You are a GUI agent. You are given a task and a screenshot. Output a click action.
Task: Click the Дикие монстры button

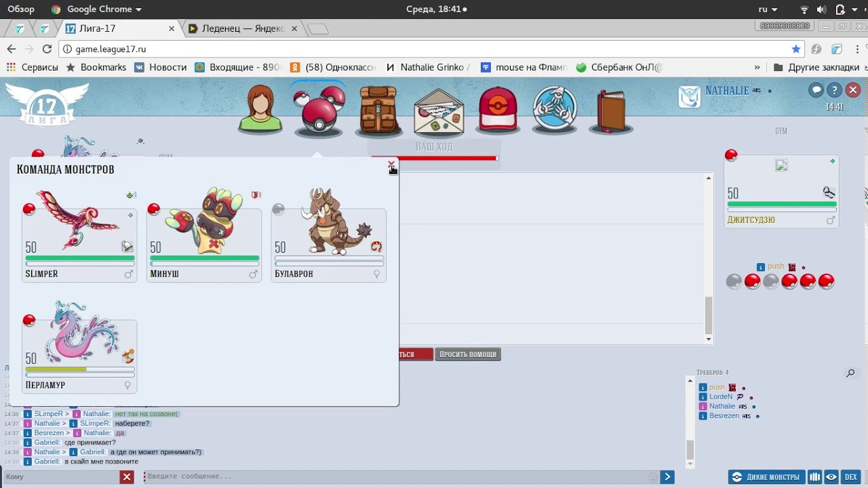pyautogui.click(x=767, y=477)
